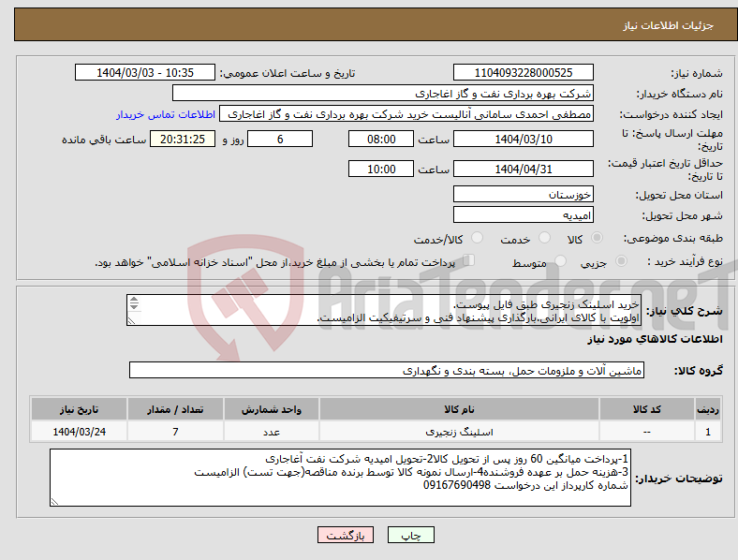Click the province field خوزستان

tap(523, 194)
